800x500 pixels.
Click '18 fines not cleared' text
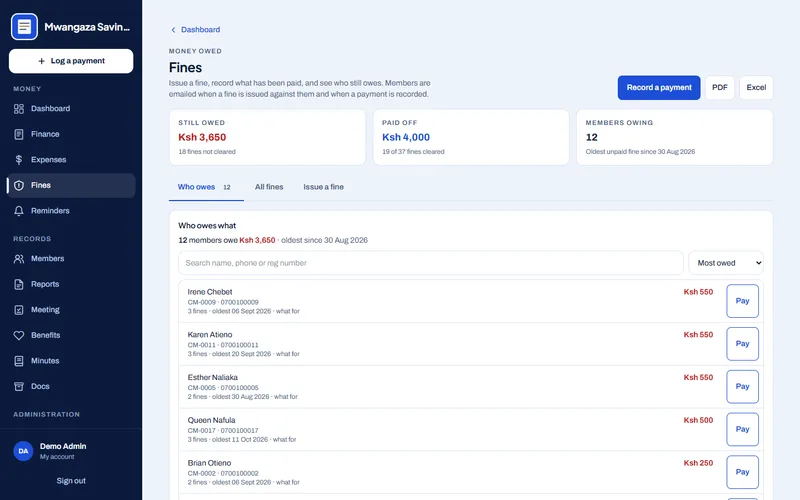tap(207, 152)
